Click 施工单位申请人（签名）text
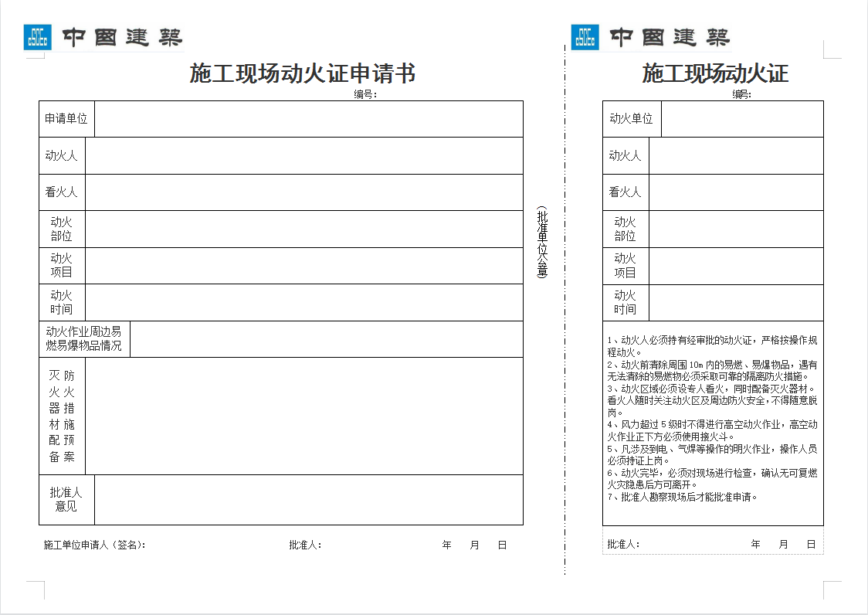The image size is (868, 615). (95, 545)
